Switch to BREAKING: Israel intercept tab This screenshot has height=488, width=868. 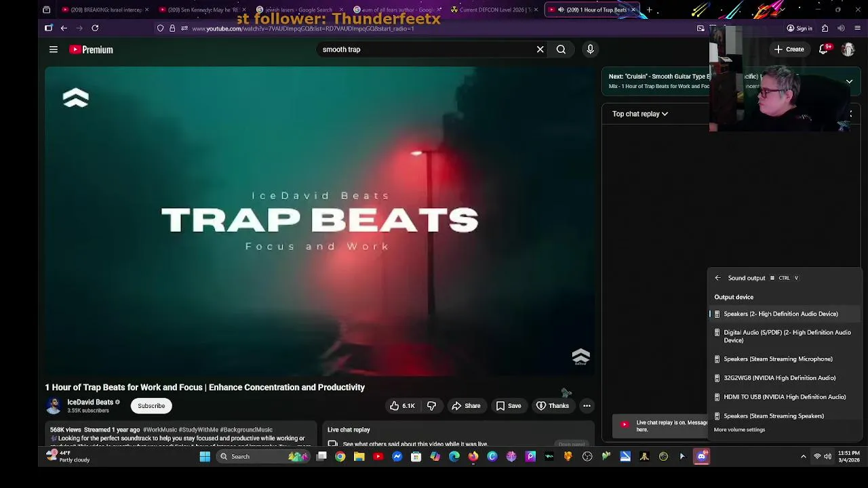pyautogui.click(x=104, y=10)
